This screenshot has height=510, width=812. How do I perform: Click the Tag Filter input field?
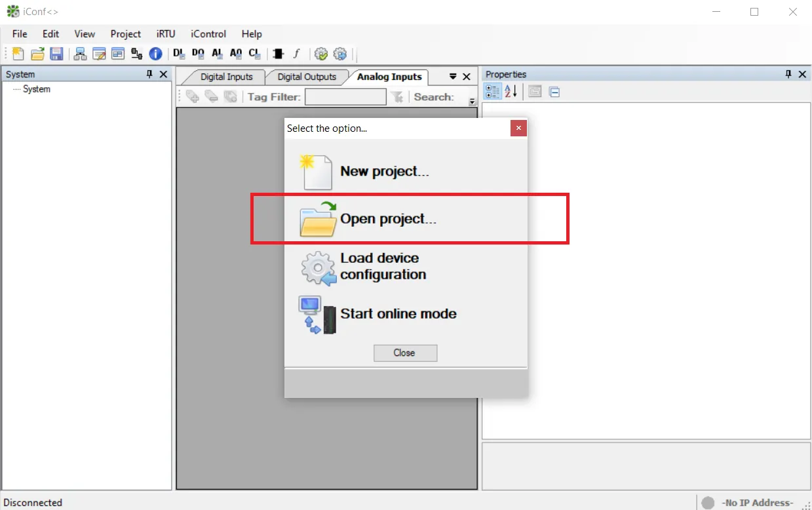click(x=345, y=97)
